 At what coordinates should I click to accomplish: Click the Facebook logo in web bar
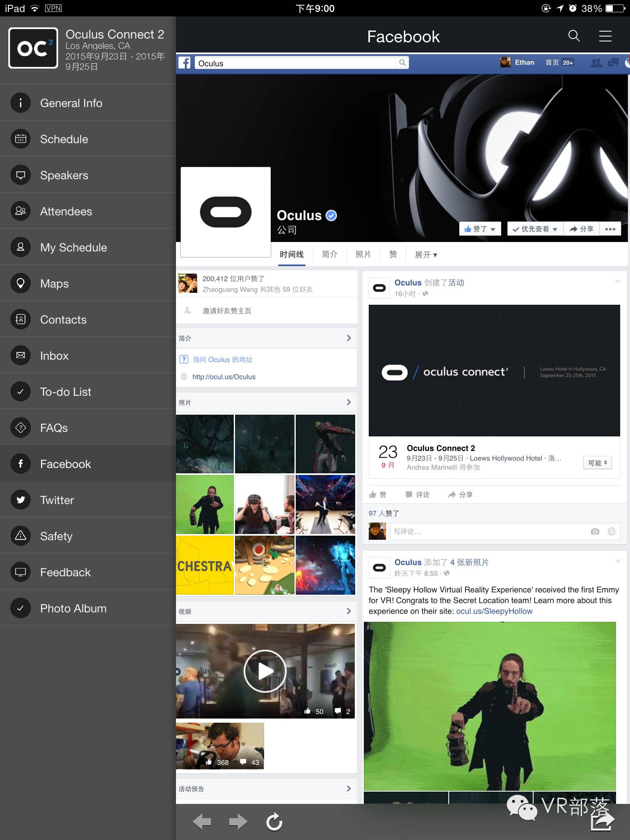click(x=185, y=63)
